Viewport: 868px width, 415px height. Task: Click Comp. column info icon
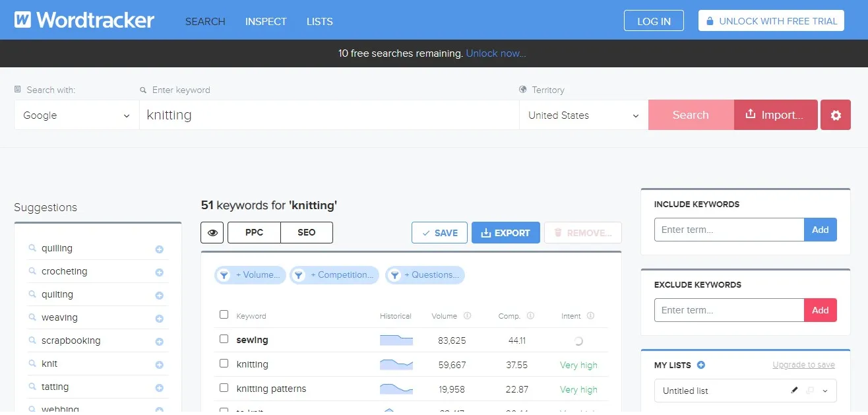pyautogui.click(x=530, y=316)
